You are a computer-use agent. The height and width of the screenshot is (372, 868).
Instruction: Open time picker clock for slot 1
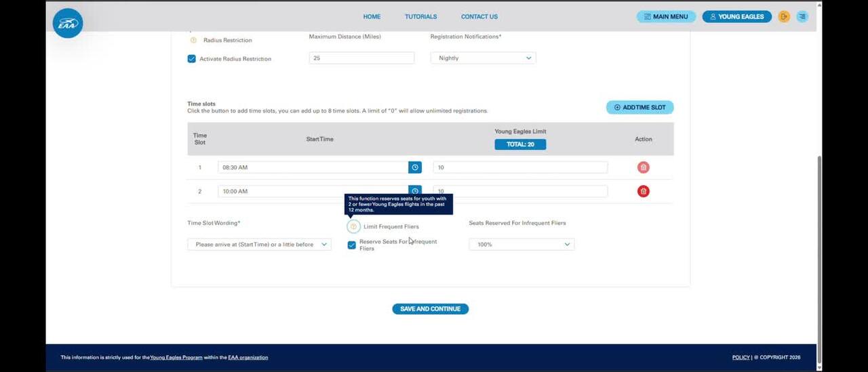tap(415, 167)
